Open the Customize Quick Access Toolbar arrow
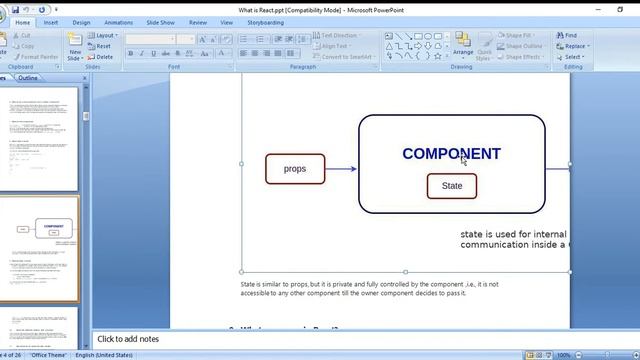Viewport: 640px width, 360px height. click(x=56, y=9)
